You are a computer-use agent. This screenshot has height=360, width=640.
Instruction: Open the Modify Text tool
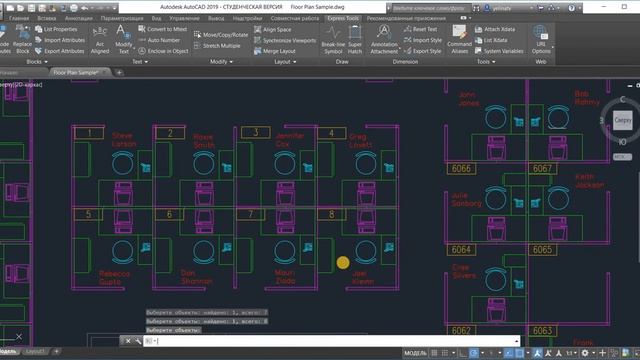coord(123,39)
